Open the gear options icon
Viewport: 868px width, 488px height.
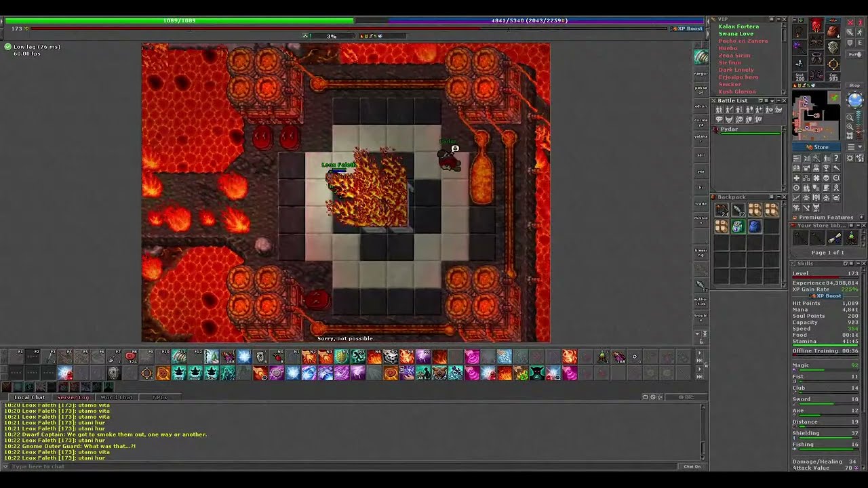[x=850, y=158]
